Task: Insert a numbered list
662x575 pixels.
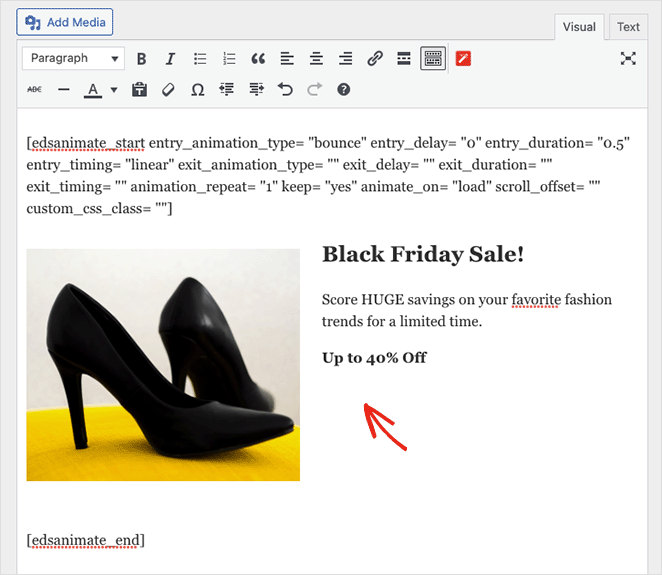Action: point(229,59)
